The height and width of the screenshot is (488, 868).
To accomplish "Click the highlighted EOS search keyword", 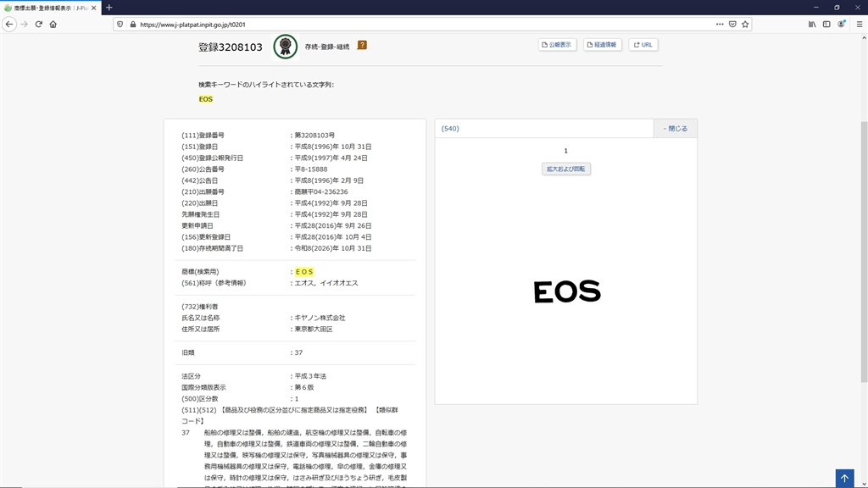I will coord(206,99).
